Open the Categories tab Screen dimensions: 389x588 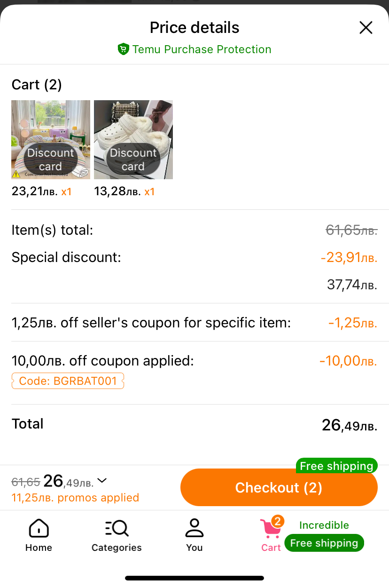coord(117,535)
